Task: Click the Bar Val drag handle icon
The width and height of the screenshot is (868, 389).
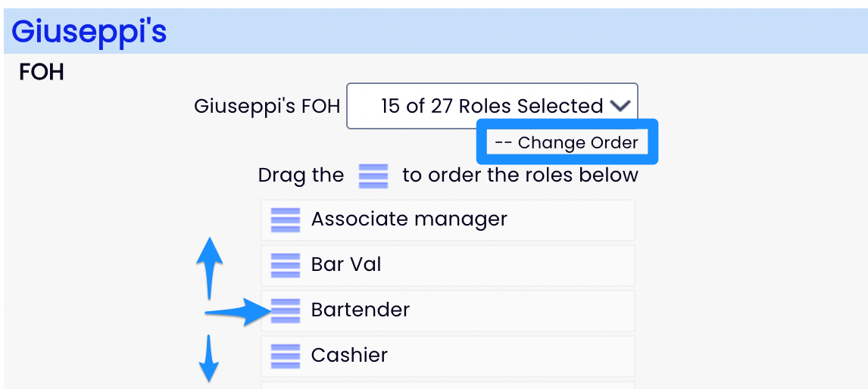Action: coord(286,266)
